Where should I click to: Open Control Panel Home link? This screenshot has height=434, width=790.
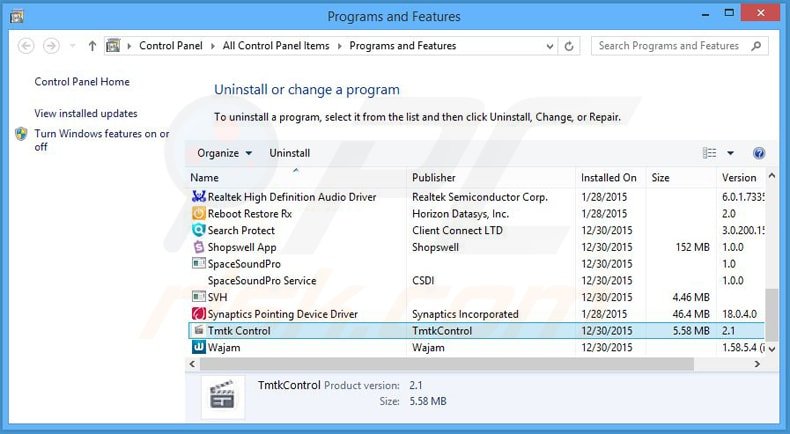tap(82, 82)
